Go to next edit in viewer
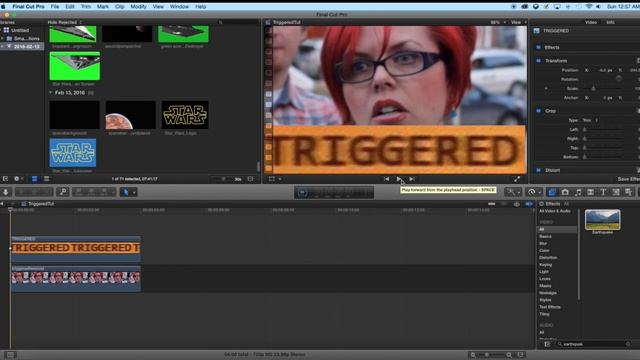This screenshot has width=640, height=360. (x=412, y=179)
